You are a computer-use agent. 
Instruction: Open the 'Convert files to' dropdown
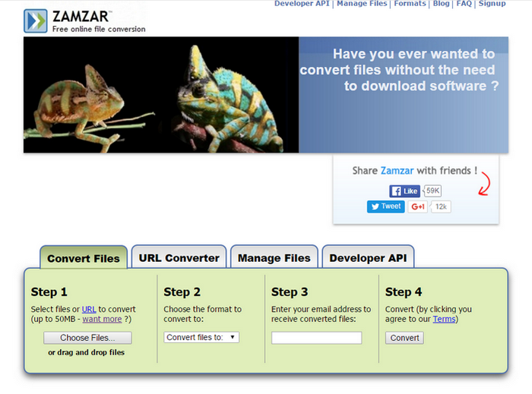[x=201, y=337]
